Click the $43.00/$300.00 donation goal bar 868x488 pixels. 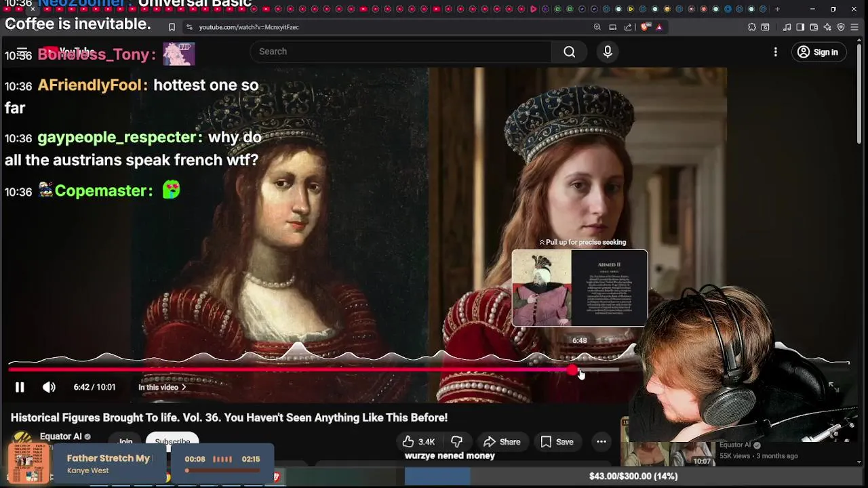tap(633, 476)
